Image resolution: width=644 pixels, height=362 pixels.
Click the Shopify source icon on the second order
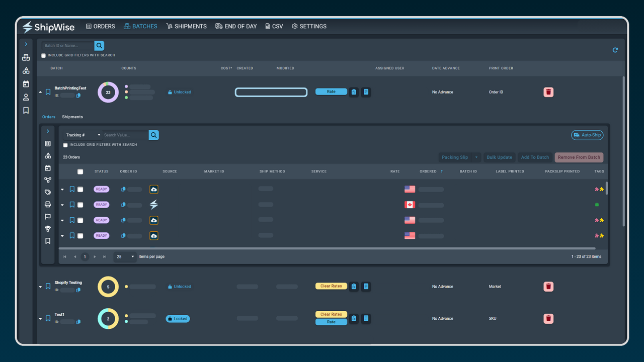click(153, 204)
